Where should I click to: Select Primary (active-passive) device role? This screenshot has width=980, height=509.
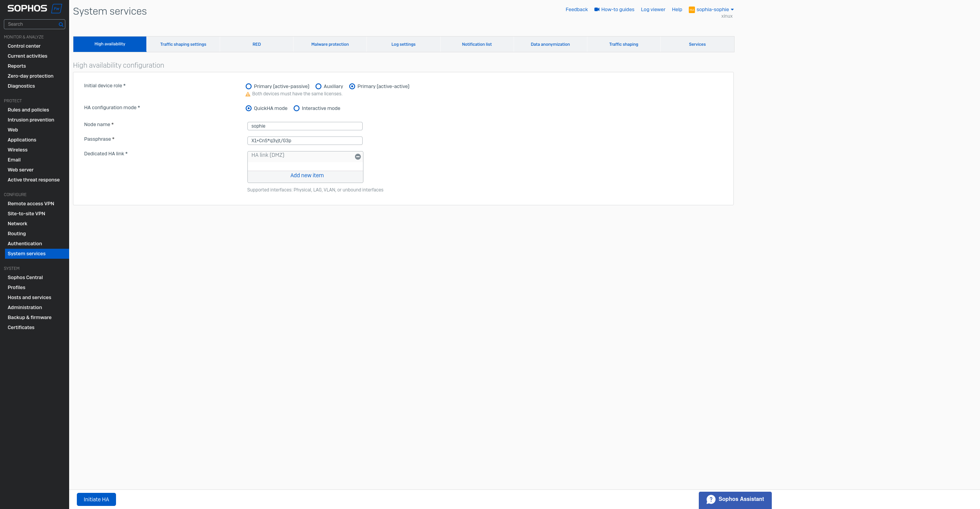249,86
